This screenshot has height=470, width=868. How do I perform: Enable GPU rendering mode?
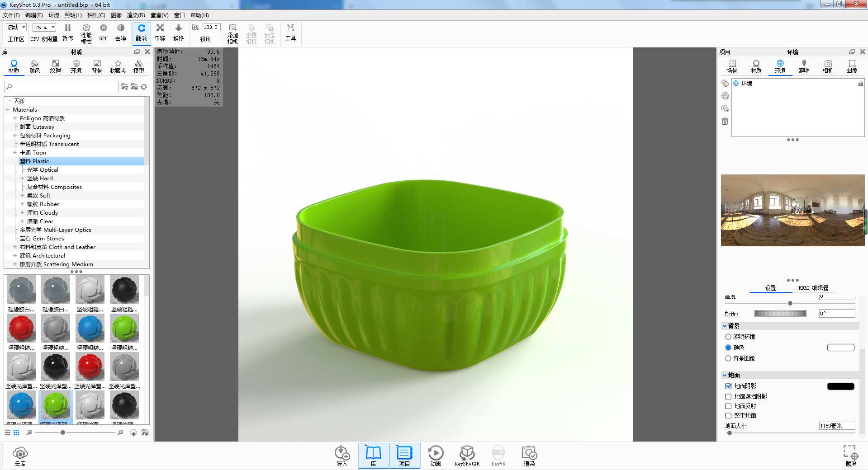coord(104,33)
